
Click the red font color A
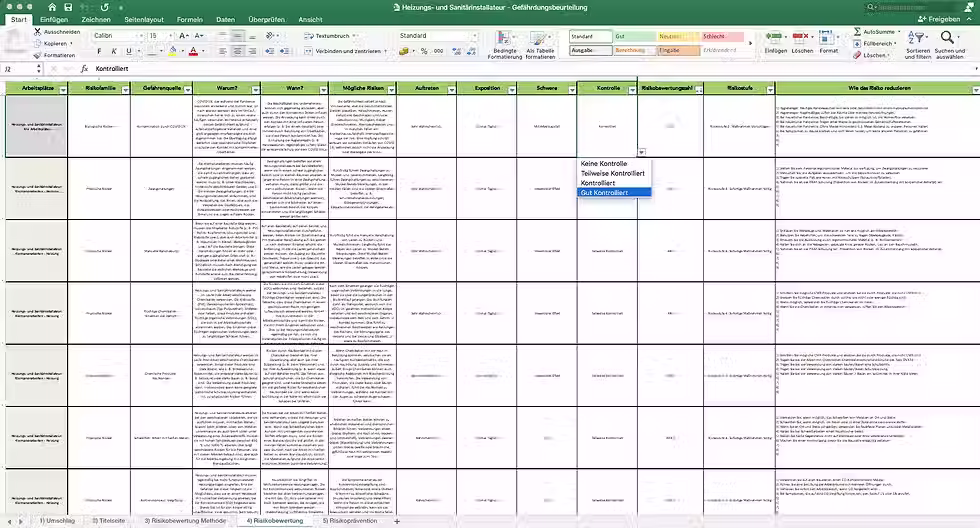pyautogui.click(x=194, y=51)
